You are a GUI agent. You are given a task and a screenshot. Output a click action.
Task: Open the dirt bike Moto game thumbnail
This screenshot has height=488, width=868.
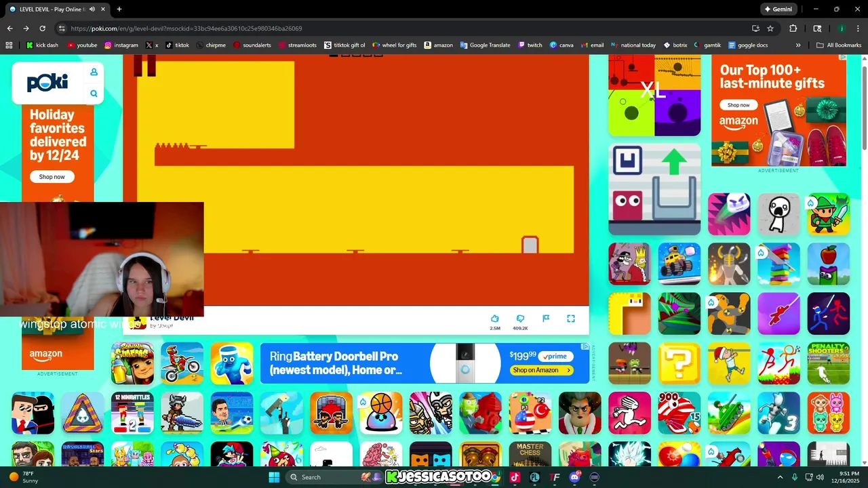click(x=182, y=363)
